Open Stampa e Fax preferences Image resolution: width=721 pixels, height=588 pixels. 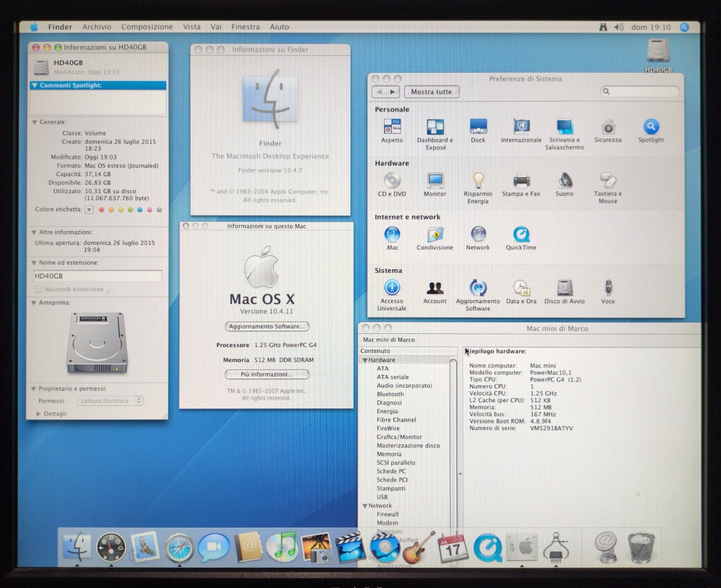[x=521, y=185]
